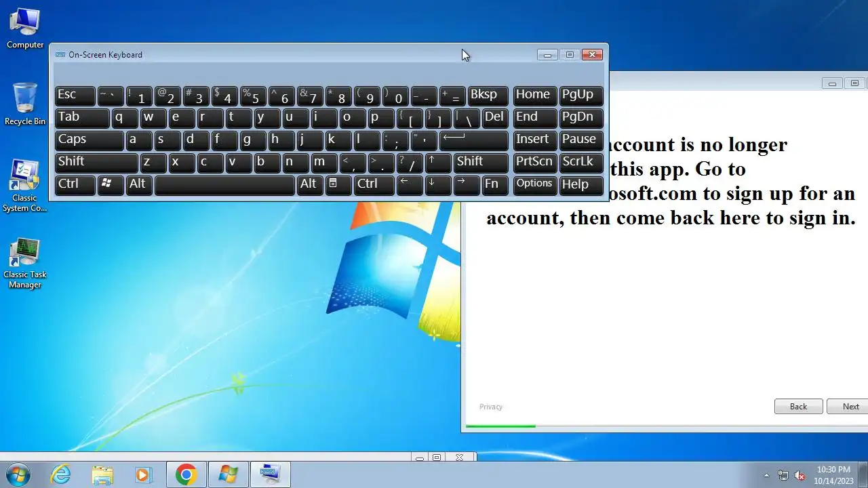
Task: Click the Help key on keyboard
Action: pos(581,185)
